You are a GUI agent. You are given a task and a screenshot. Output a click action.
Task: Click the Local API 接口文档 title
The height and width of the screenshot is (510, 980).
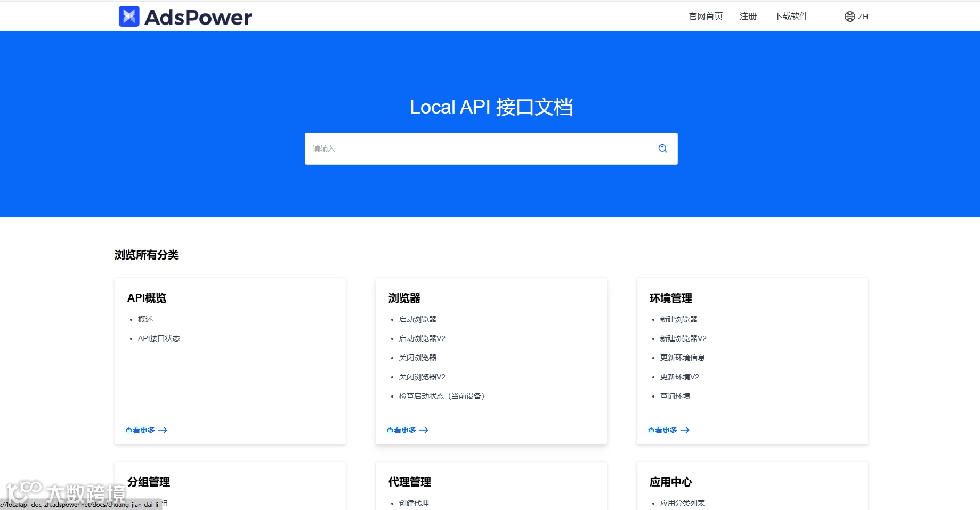[x=491, y=107]
